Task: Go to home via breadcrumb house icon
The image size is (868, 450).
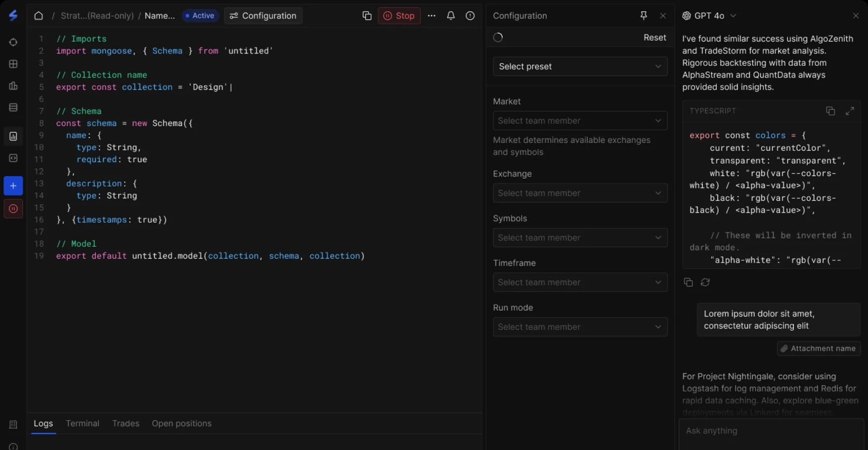Action: (39, 16)
